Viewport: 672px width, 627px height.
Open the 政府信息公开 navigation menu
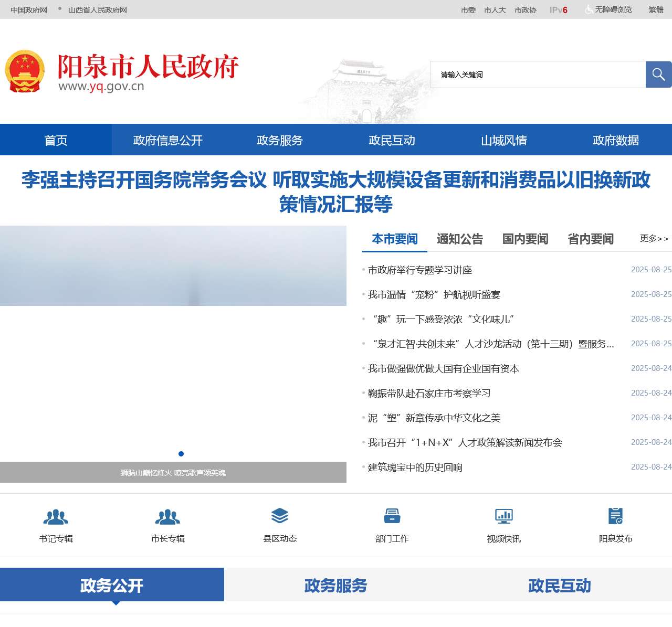(x=167, y=140)
